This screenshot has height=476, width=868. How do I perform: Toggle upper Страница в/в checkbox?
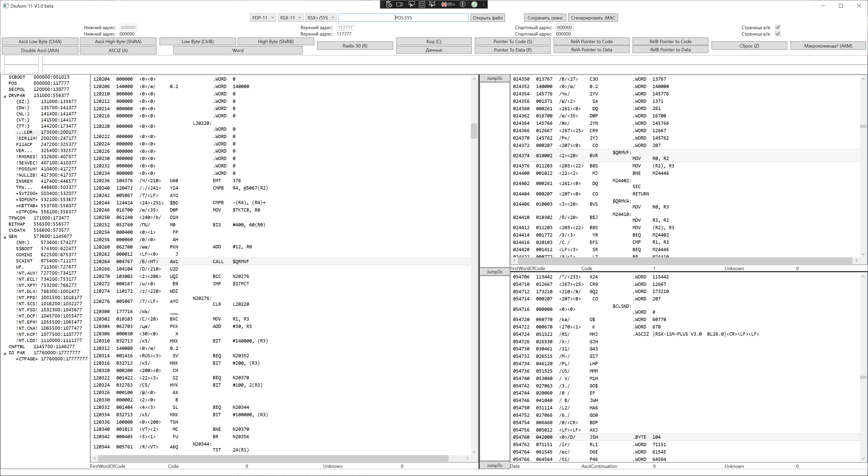point(778,27)
